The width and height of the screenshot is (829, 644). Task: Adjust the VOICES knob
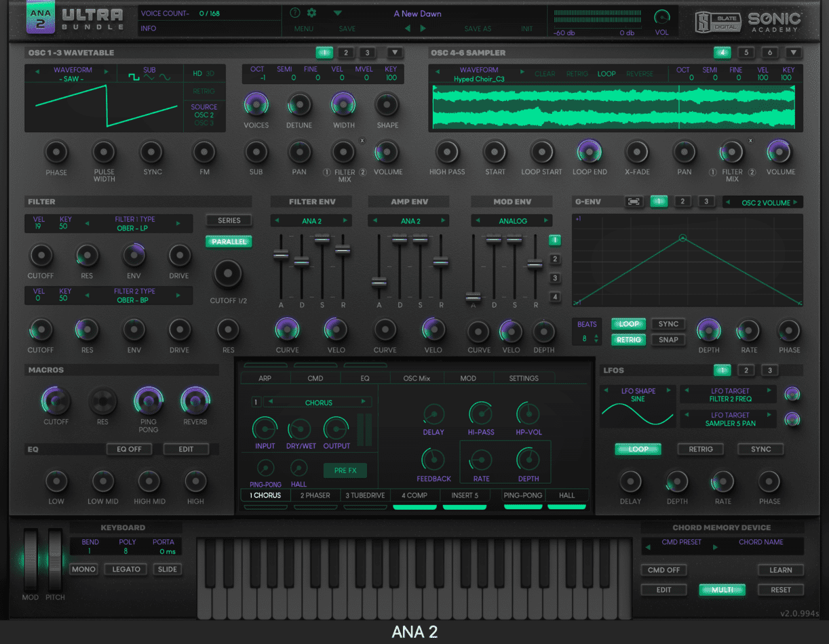tap(256, 104)
